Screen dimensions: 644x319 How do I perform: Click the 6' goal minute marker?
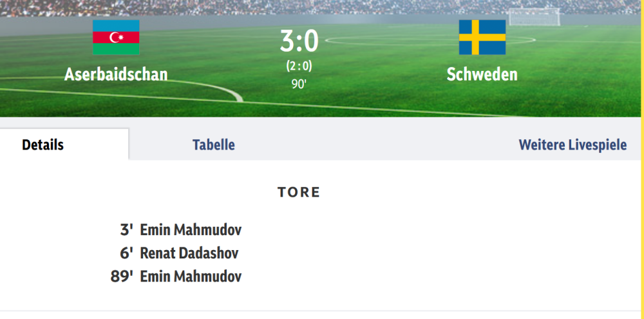(127, 253)
